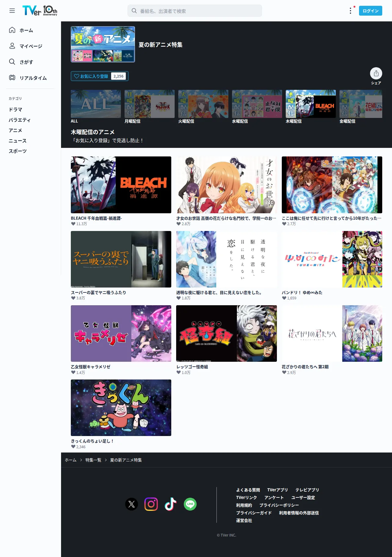Open the LINE social icon
Viewport: 392px width, 557px height.
pos(190,504)
